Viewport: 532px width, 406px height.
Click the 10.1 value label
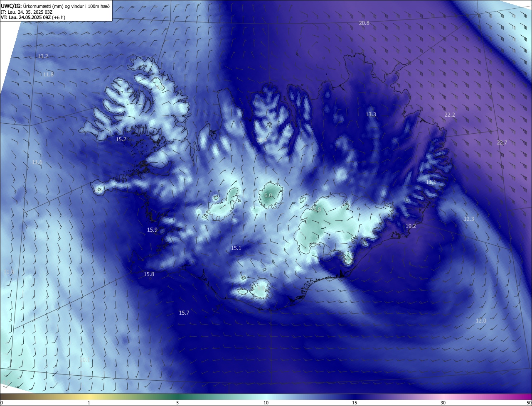85,360
